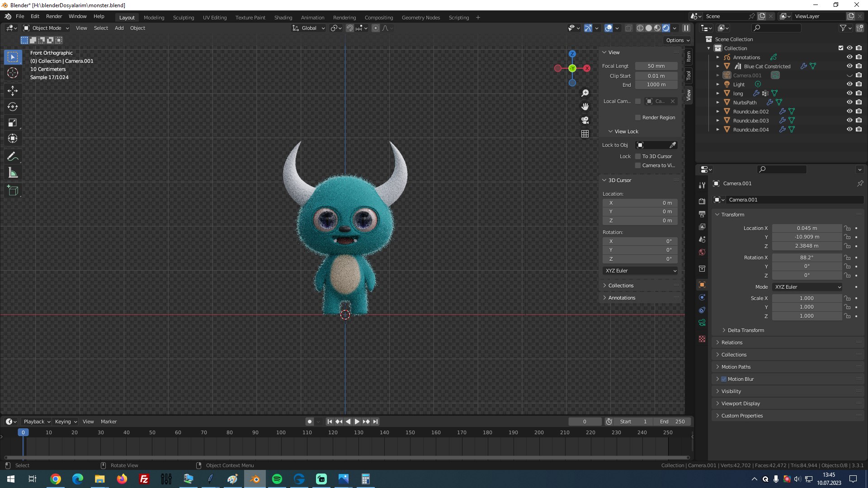Image resolution: width=868 pixels, height=488 pixels.
Task: Switch to the Shading workspace tab
Action: 283,18
